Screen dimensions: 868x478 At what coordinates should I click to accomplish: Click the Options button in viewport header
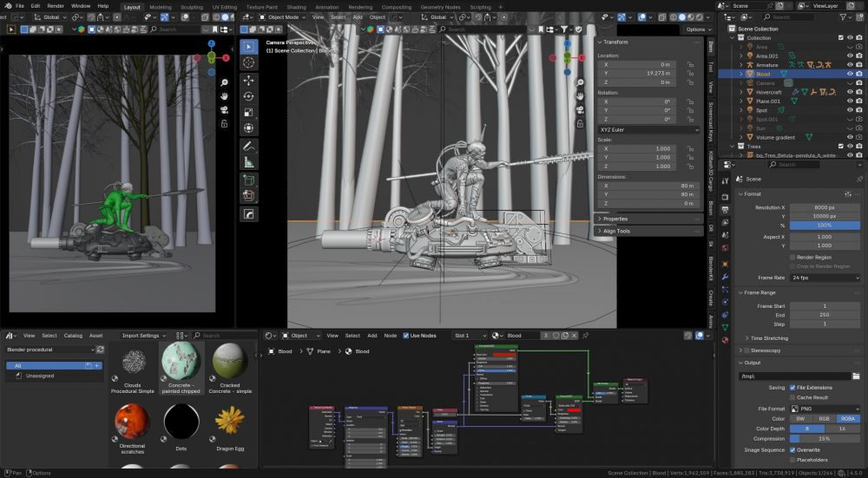click(x=698, y=29)
